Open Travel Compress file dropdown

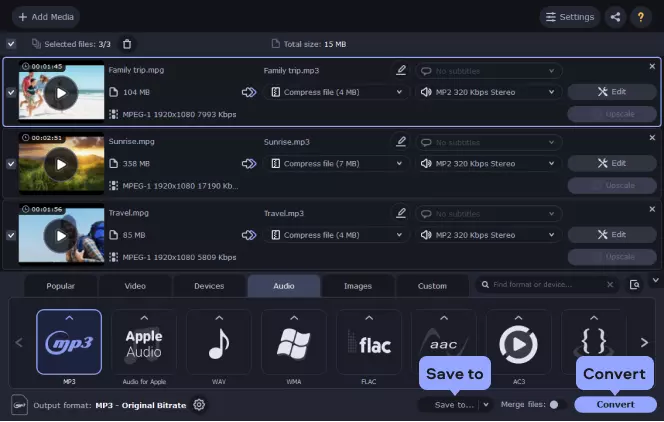coord(337,235)
